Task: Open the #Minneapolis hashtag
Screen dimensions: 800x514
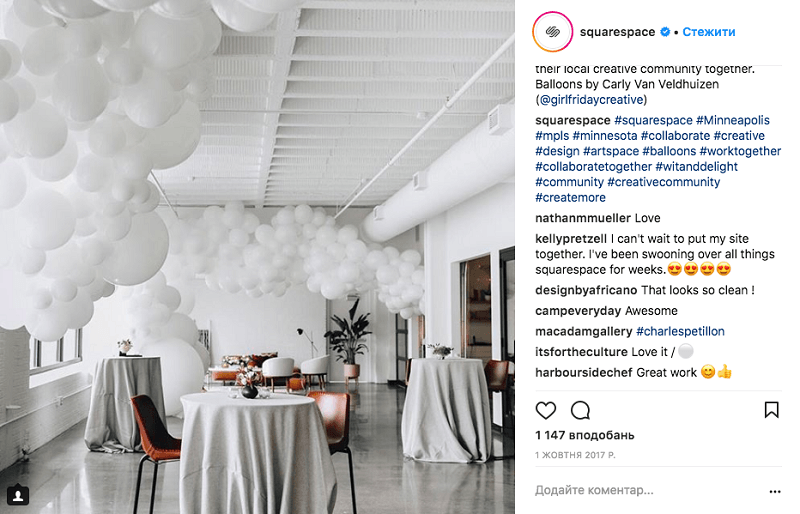Action: (x=733, y=120)
